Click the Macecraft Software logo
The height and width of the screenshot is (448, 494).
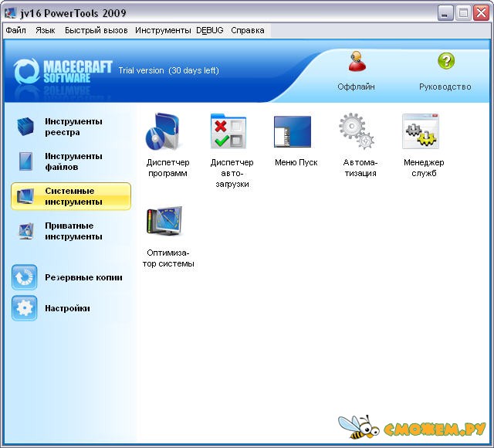[x=63, y=71]
